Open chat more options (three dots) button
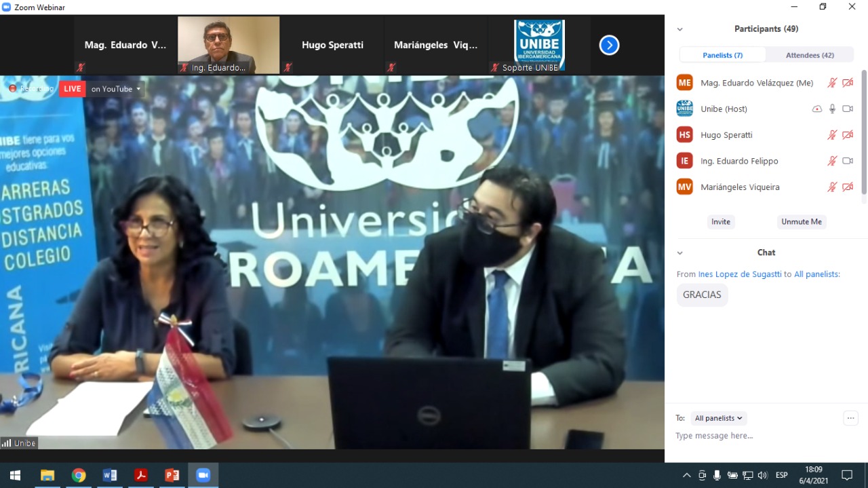The width and height of the screenshot is (868, 488). [850, 418]
